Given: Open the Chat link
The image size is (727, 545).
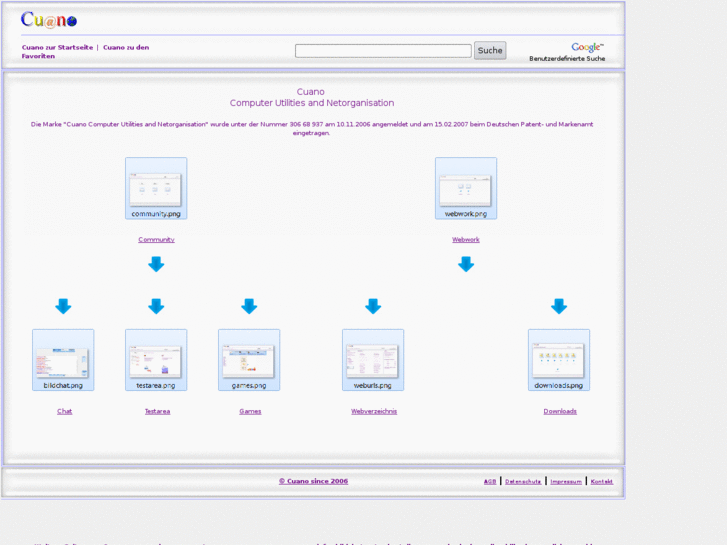Looking at the screenshot, I should (x=64, y=411).
